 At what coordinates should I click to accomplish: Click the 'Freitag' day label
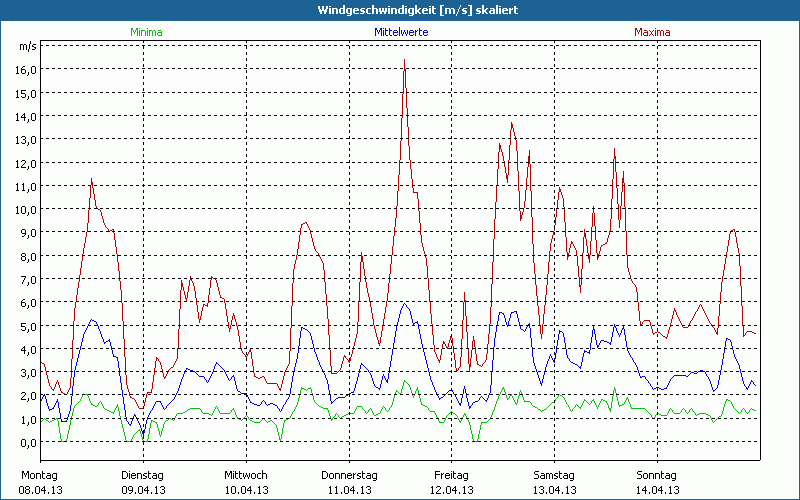coord(451,476)
